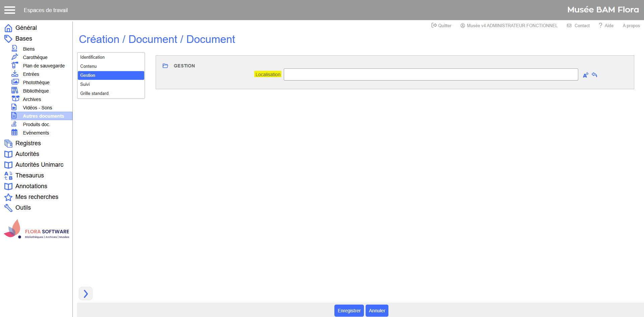The height and width of the screenshot is (317, 644).
Task: Select the Carothèque base
Action: click(35, 57)
